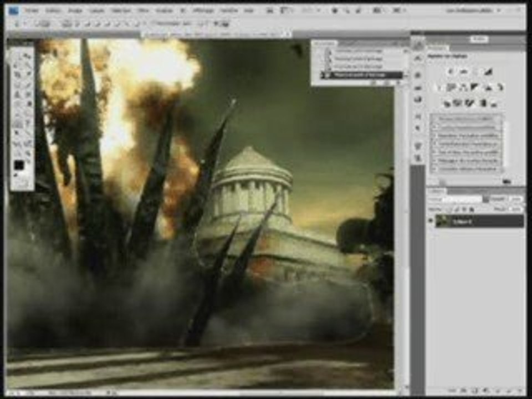The width and height of the screenshot is (532, 399).
Task: Select the Hand tool in the toolbox
Action: (x=18, y=154)
